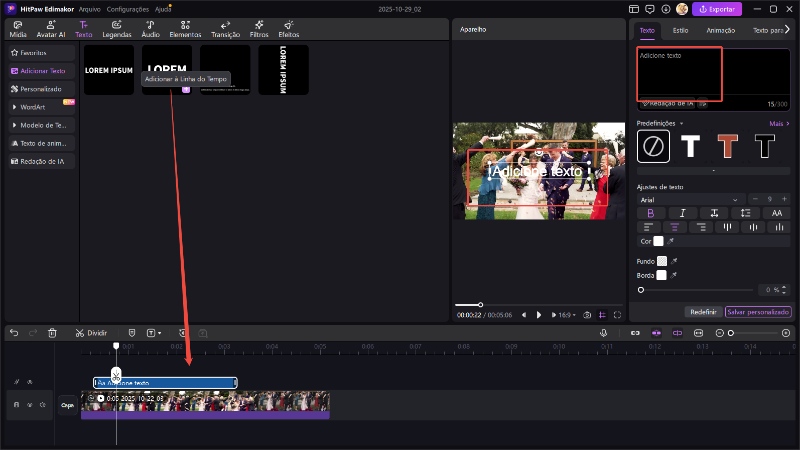Click the microphone voice-over icon
This screenshot has width=800, height=450.
click(603, 332)
